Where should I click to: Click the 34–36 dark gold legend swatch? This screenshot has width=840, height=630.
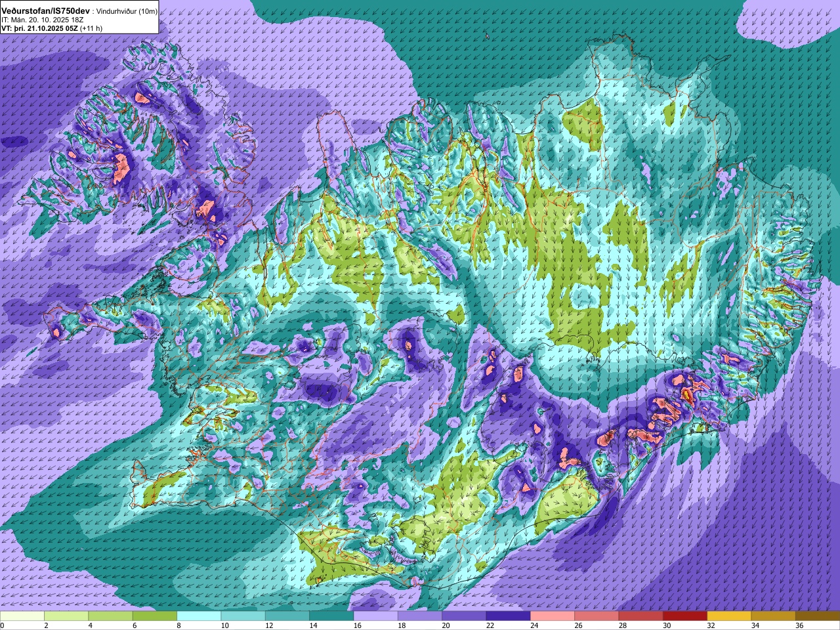click(773, 616)
